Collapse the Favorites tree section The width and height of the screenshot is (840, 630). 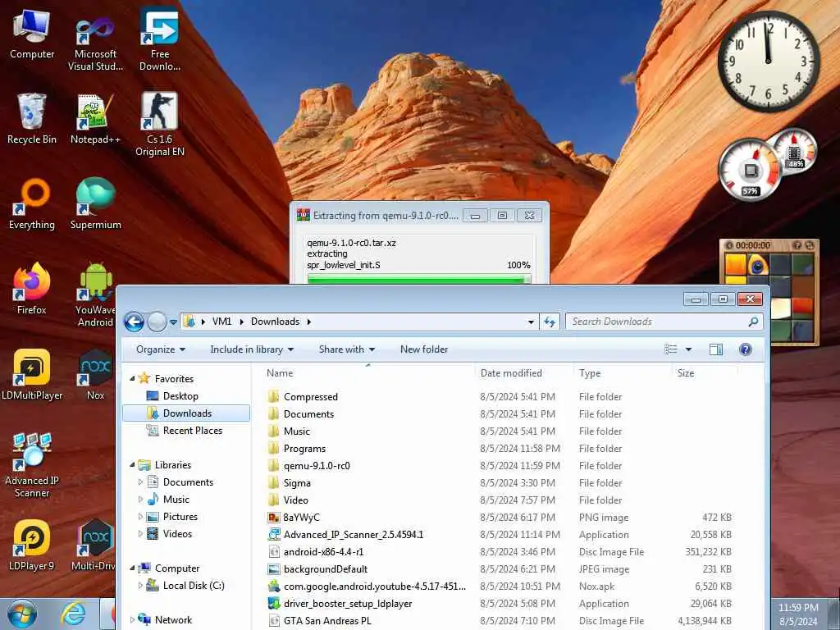[x=132, y=378]
